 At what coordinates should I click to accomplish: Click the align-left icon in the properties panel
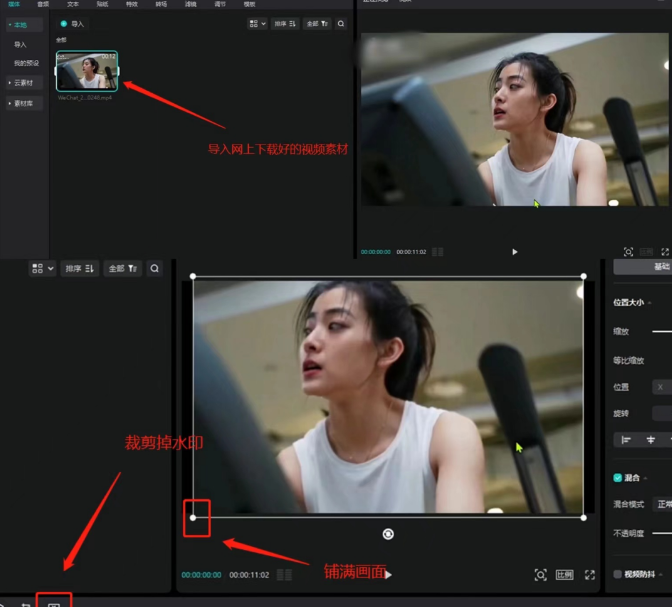point(626,440)
